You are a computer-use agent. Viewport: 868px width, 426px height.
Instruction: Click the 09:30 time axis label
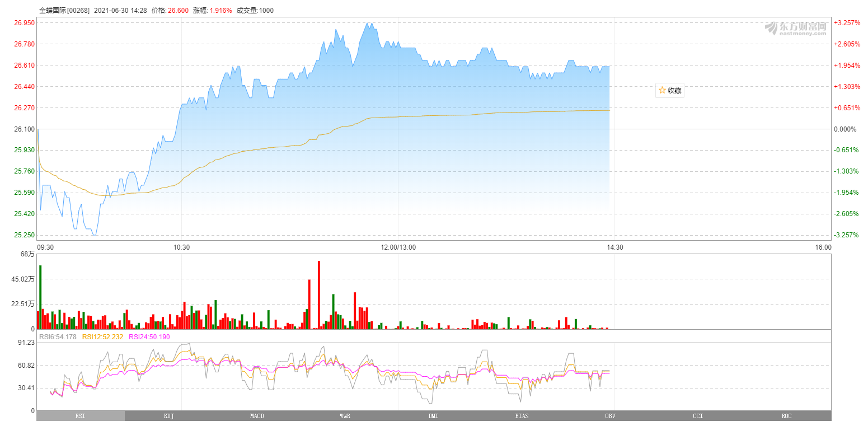click(x=45, y=247)
